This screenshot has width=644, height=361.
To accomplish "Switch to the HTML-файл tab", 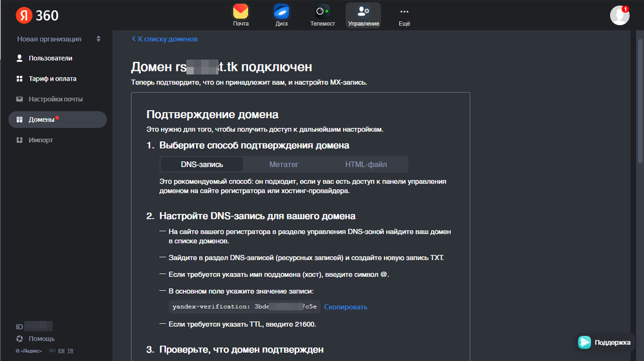I will pos(366,164).
